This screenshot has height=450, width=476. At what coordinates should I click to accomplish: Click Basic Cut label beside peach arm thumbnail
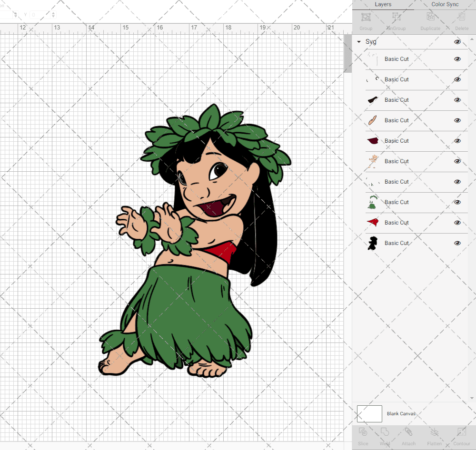[397, 120]
